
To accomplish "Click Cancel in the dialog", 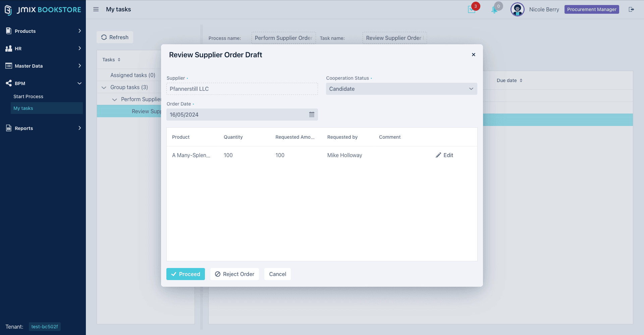I will tap(277, 274).
